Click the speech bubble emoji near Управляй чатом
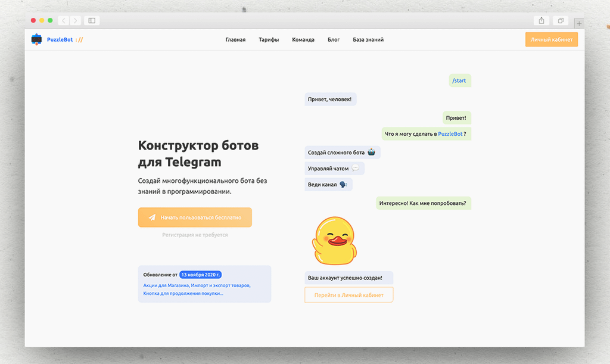Viewport: 610px width, 364px height. (x=355, y=168)
